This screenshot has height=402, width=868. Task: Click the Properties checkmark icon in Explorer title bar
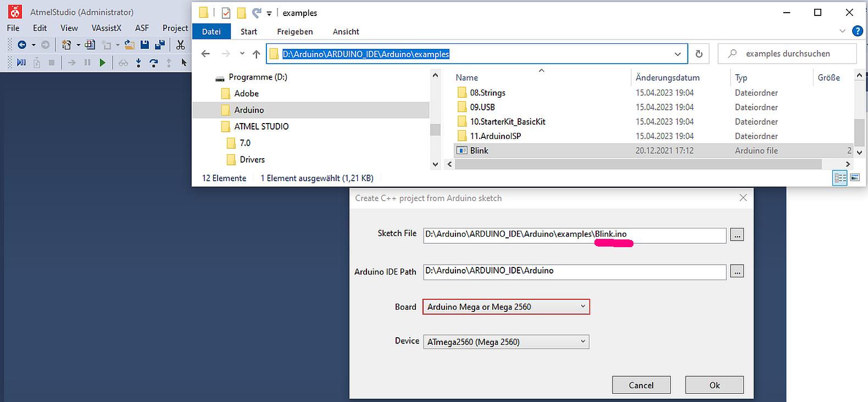(x=226, y=13)
